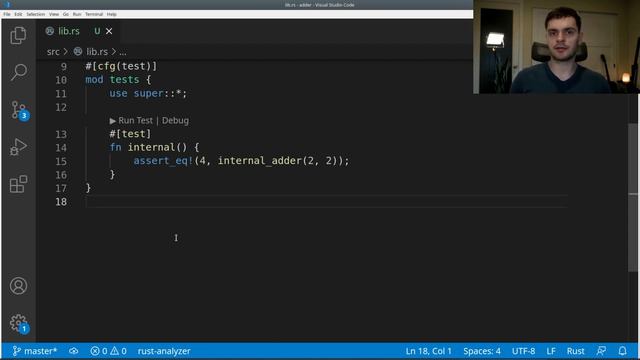Open the Search view
Image resolution: width=640 pixels, height=360 pixels.
[18, 72]
